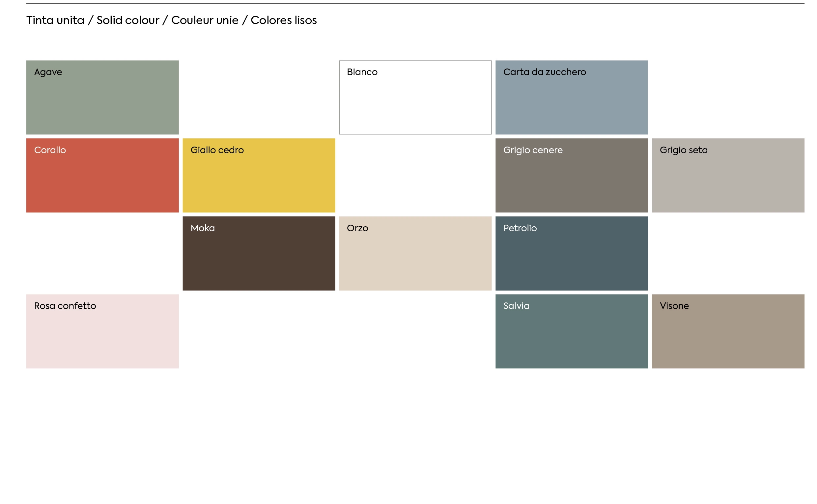Click the Moka label text
This screenshot has height=504, width=817.
pyautogui.click(x=202, y=228)
